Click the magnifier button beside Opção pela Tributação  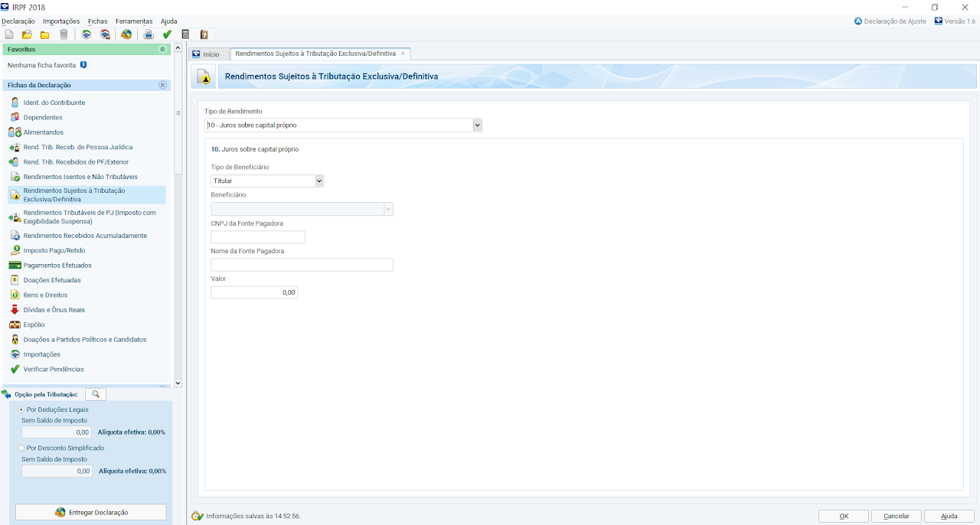[x=96, y=394]
